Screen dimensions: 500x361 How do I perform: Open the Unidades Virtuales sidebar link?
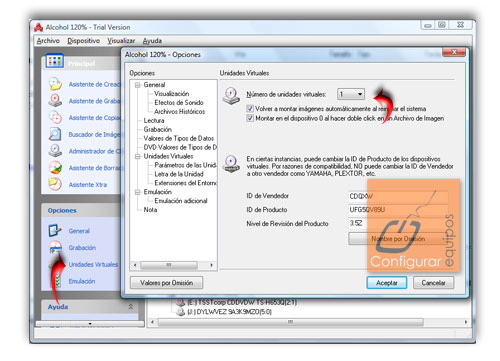tap(93, 264)
